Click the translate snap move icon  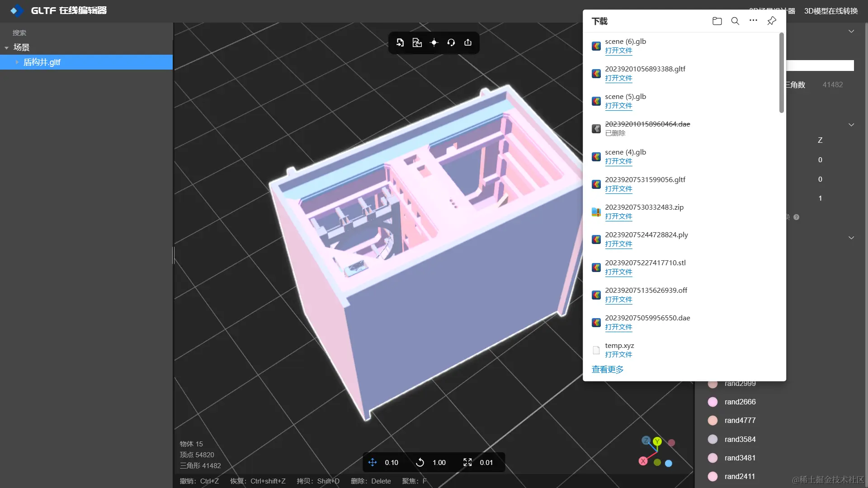pyautogui.click(x=373, y=462)
